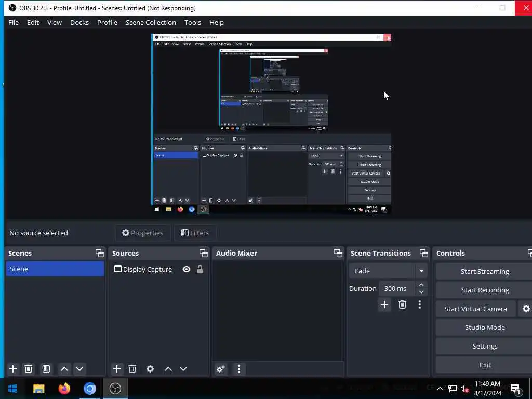This screenshot has height=399, width=532.
Task: Open the Help menu
Action: click(217, 22)
